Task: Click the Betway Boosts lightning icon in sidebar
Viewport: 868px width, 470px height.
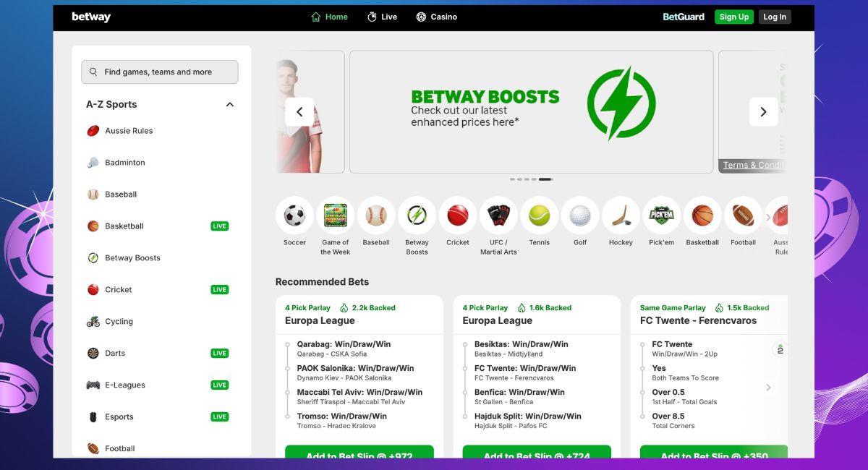Action: (x=93, y=258)
